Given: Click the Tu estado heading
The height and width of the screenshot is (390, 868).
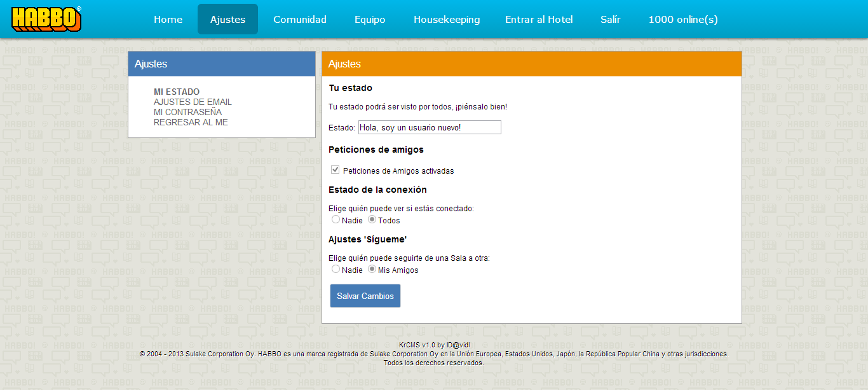Looking at the screenshot, I should click(351, 88).
